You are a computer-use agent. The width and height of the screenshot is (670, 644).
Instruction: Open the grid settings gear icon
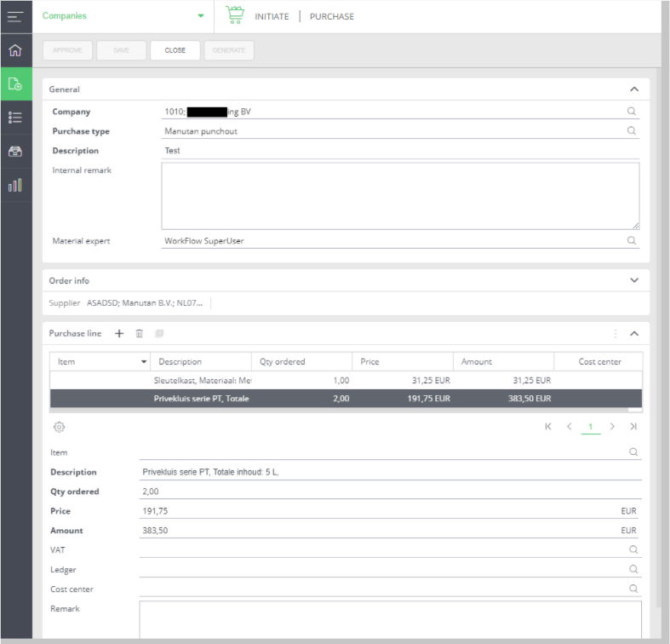point(59,427)
